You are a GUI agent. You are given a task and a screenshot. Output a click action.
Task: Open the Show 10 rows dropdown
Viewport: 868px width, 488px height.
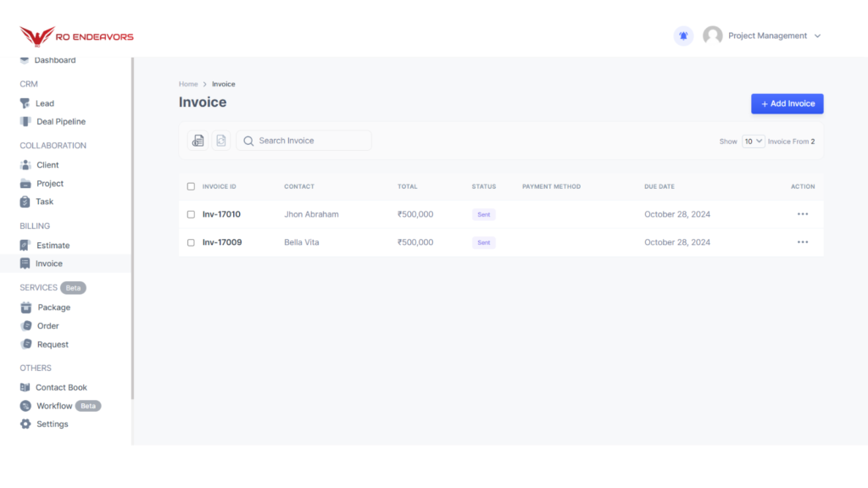[x=753, y=141]
